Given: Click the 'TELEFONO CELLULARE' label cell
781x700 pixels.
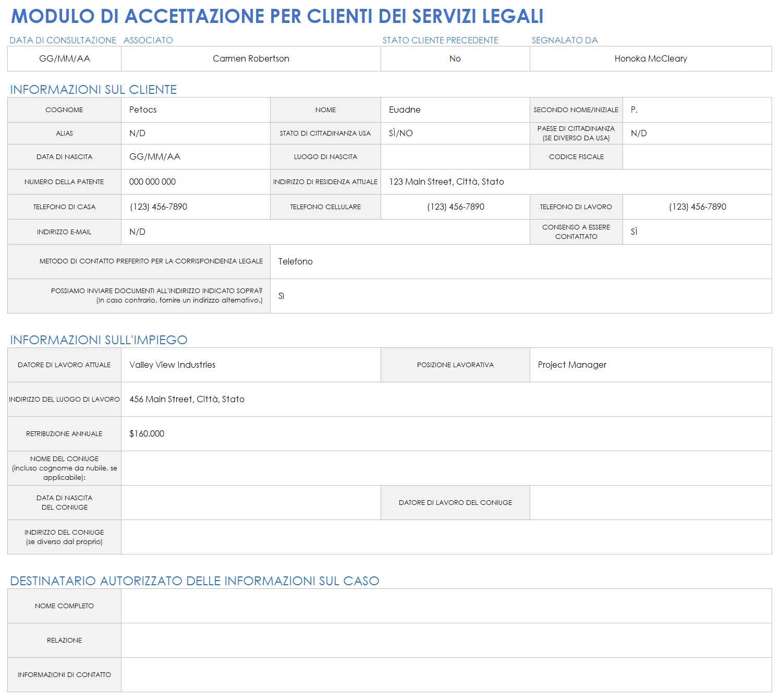Looking at the screenshot, I should [325, 207].
